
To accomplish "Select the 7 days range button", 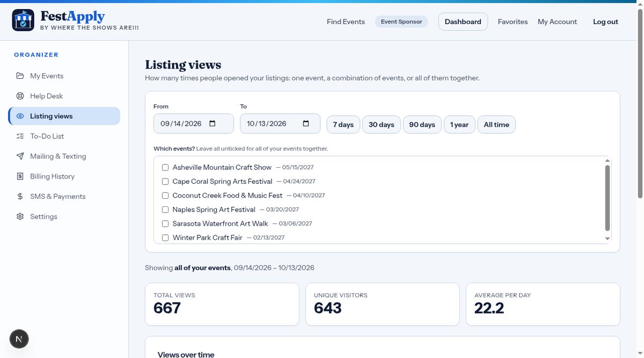I will (343, 124).
